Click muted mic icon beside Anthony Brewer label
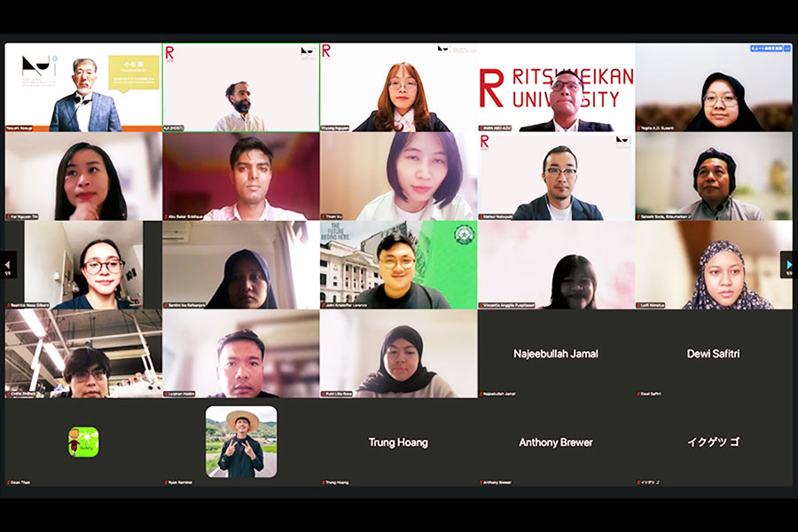The width and height of the screenshot is (798, 532). coord(481,482)
